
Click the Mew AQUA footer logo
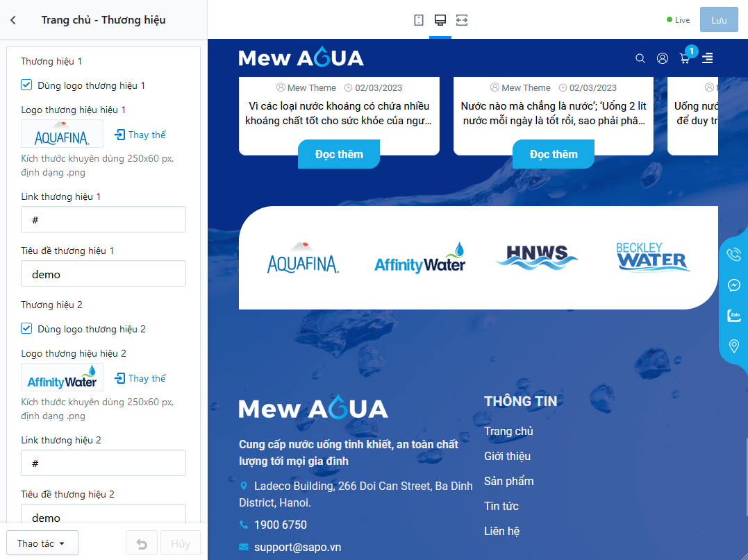pos(313,408)
